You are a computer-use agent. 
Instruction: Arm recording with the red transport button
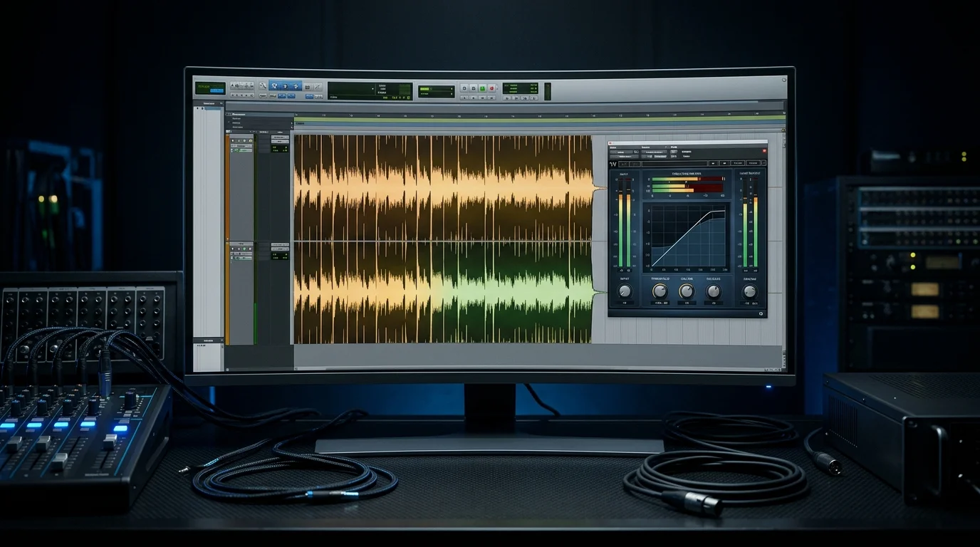pyautogui.click(x=491, y=88)
